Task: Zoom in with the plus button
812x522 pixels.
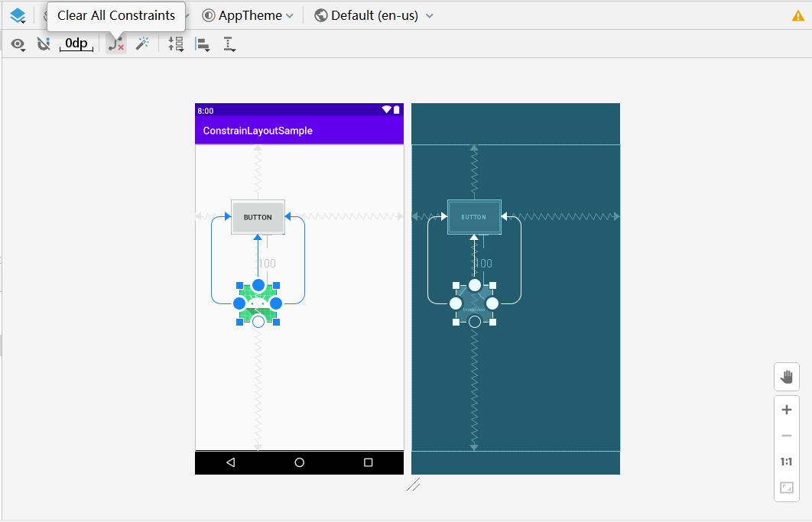Action: tap(787, 410)
